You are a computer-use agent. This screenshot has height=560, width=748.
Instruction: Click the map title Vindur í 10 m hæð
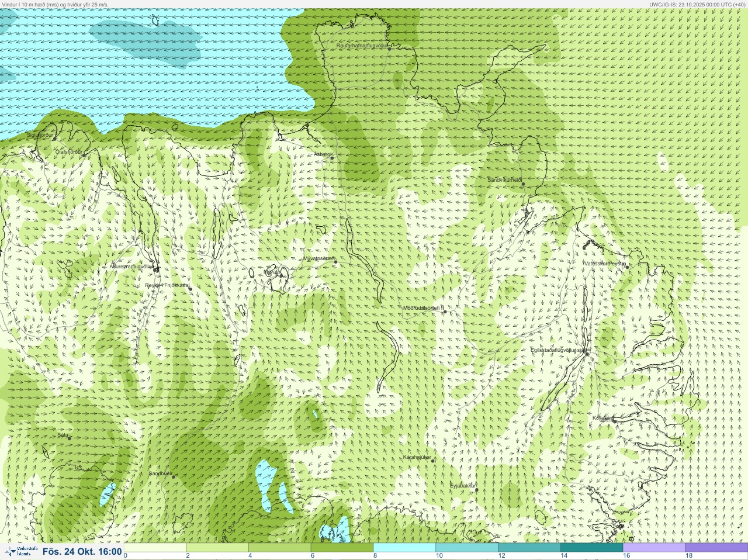pos(56,4)
